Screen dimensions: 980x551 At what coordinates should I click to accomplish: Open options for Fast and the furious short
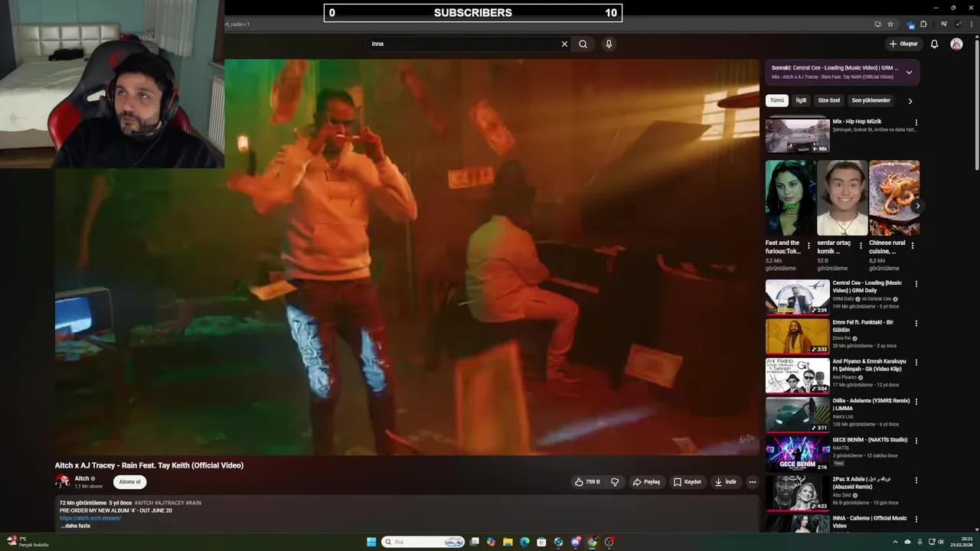coord(808,246)
